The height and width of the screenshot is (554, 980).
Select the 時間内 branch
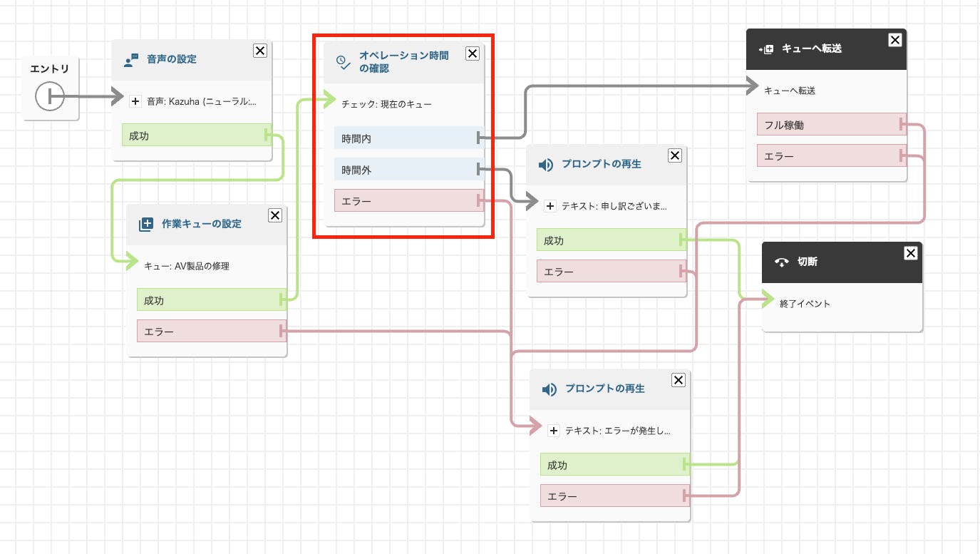coord(408,139)
